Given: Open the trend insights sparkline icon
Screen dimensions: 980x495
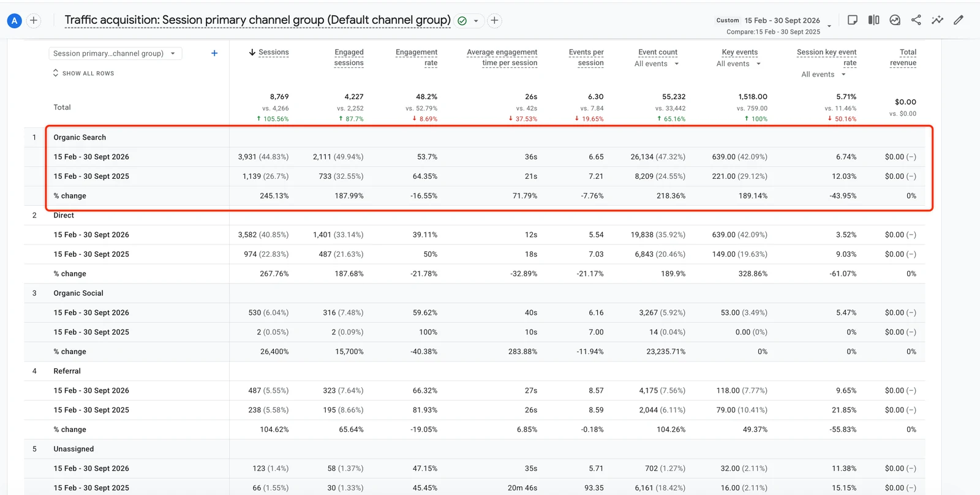Looking at the screenshot, I should coord(937,20).
